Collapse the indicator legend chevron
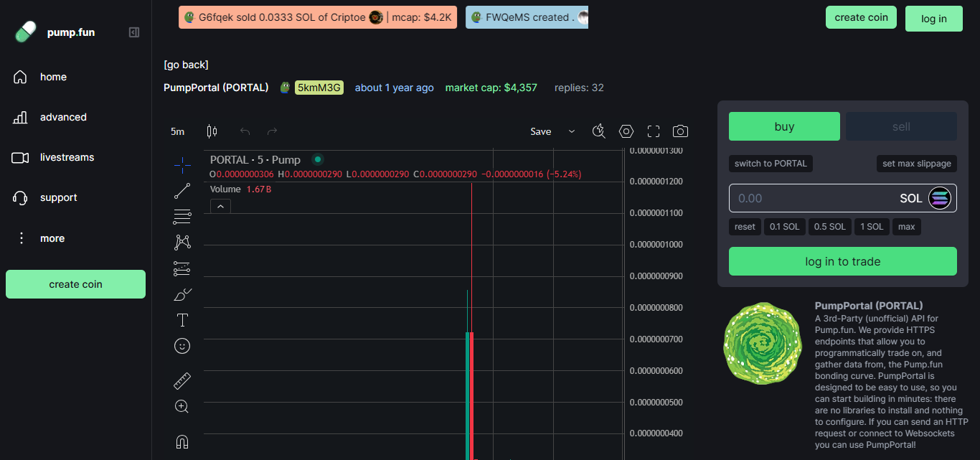980x460 pixels. 220,207
